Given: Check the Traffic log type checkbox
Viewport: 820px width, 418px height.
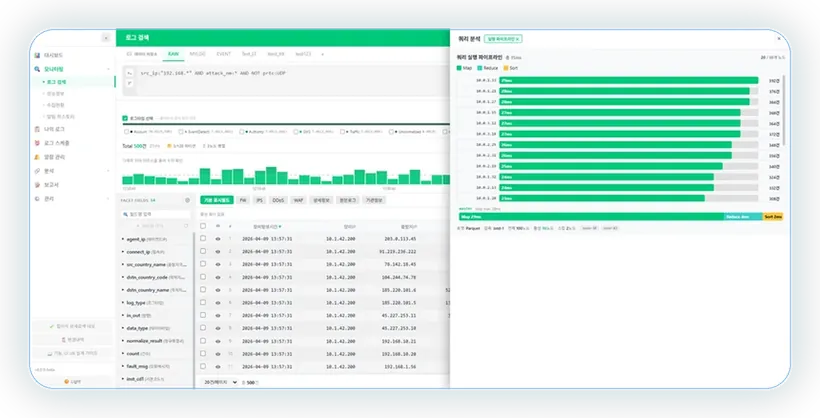Looking at the screenshot, I should coord(343,132).
